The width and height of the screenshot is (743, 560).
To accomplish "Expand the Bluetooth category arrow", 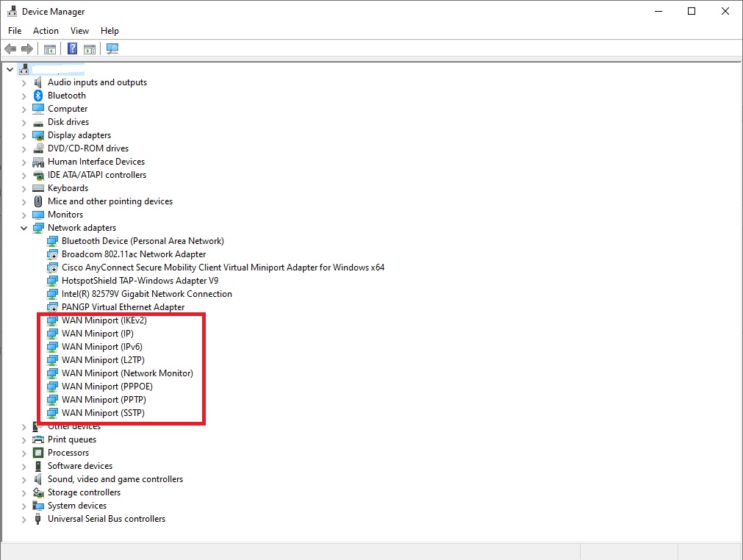I will tap(24, 96).
